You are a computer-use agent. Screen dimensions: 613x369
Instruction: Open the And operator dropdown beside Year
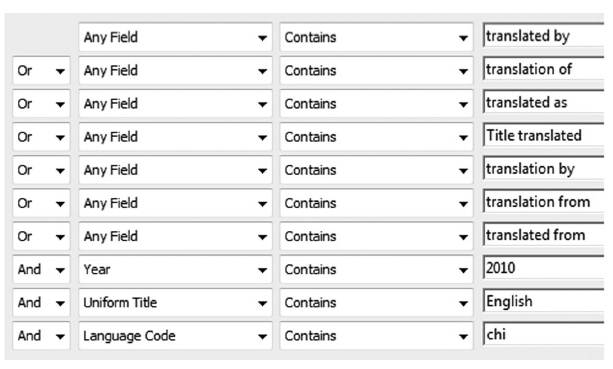pyautogui.click(x=41, y=269)
